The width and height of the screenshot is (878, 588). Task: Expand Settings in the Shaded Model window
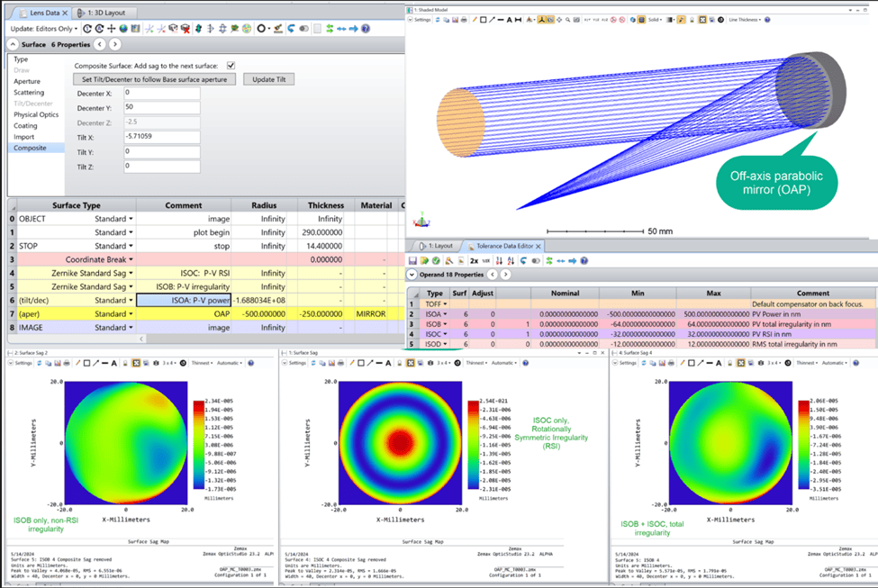tap(419, 20)
